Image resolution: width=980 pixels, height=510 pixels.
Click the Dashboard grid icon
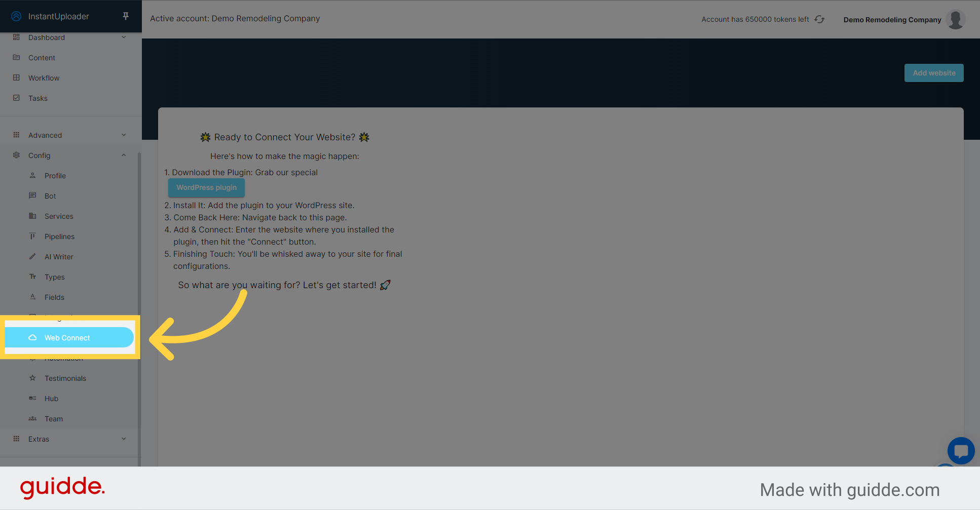click(x=16, y=37)
